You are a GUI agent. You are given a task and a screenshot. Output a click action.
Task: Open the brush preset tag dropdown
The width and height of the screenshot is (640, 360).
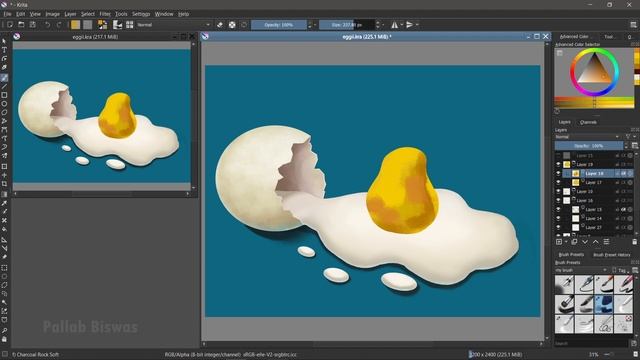[x=581, y=270]
